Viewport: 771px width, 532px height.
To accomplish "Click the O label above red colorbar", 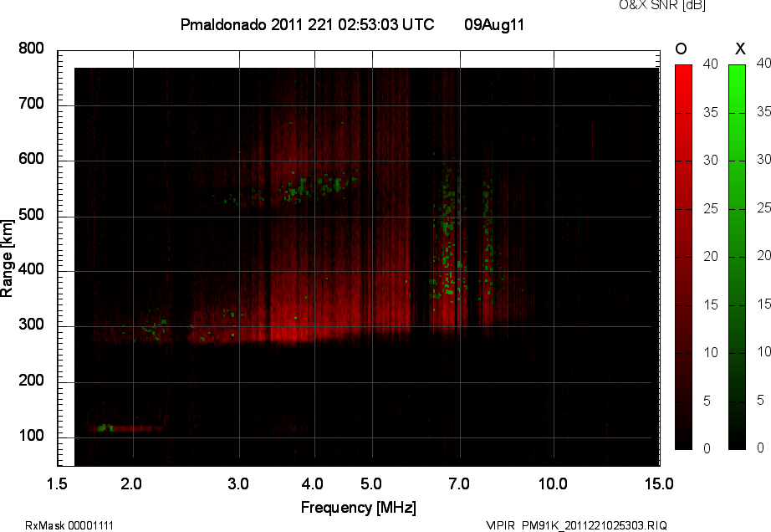I will pos(681,49).
